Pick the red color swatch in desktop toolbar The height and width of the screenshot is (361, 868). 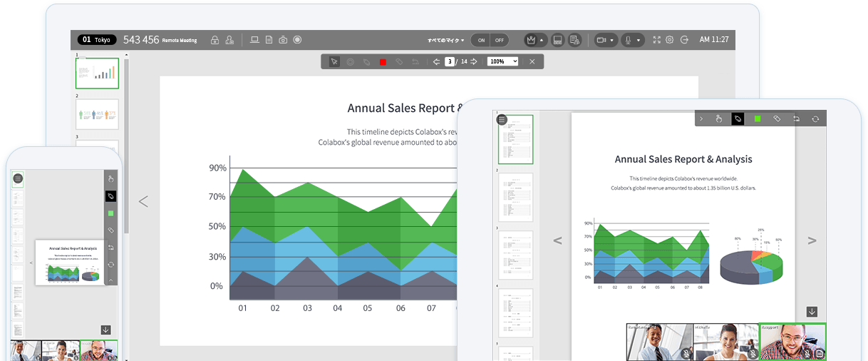pos(383,61)
